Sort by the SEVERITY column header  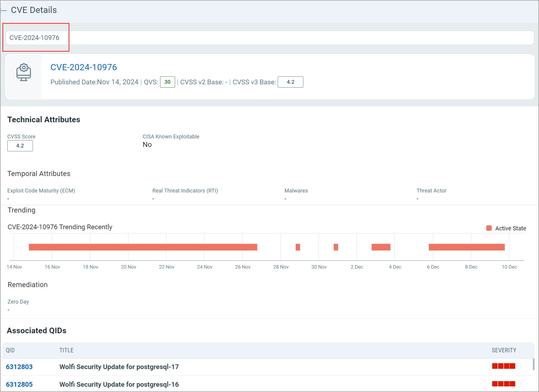coord(504,350)
